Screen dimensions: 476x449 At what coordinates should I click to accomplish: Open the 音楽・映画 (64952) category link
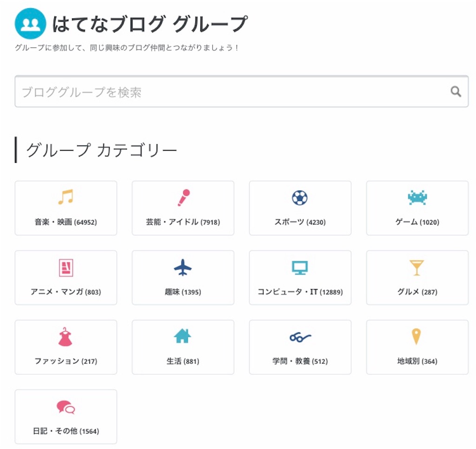(66, 222)
